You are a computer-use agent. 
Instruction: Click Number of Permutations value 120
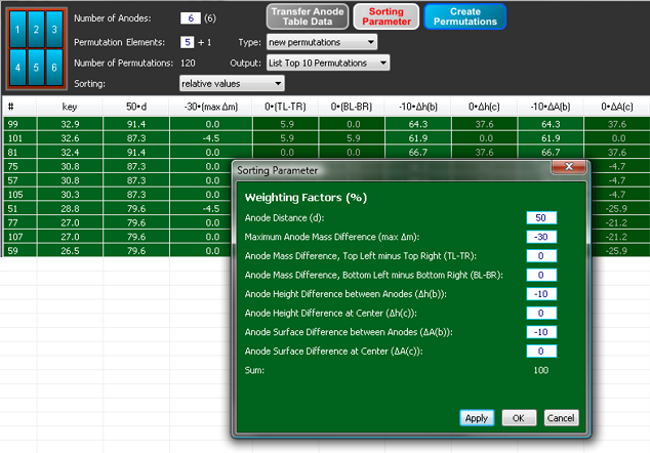click(188, 63)
